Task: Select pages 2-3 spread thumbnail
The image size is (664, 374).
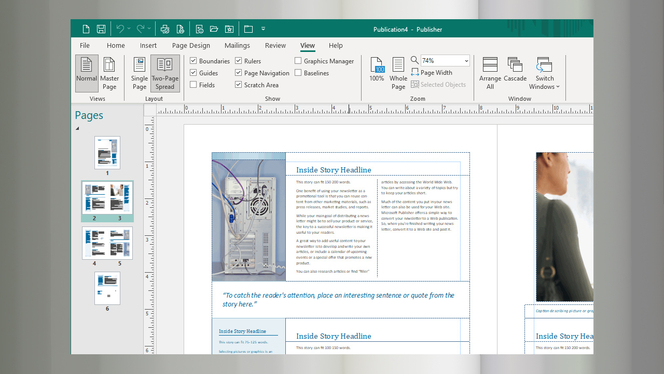Action: point(107,198)
